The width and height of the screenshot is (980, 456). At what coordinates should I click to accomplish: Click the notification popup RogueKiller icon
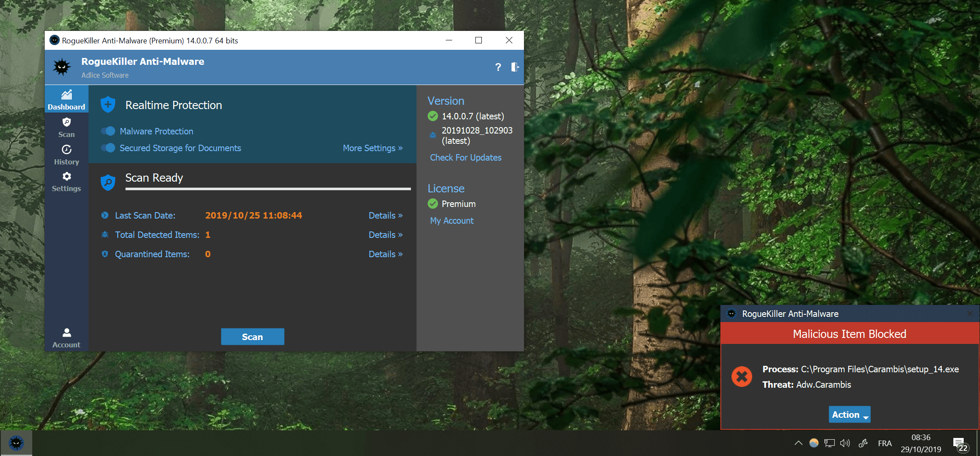(x=732, y=314)
